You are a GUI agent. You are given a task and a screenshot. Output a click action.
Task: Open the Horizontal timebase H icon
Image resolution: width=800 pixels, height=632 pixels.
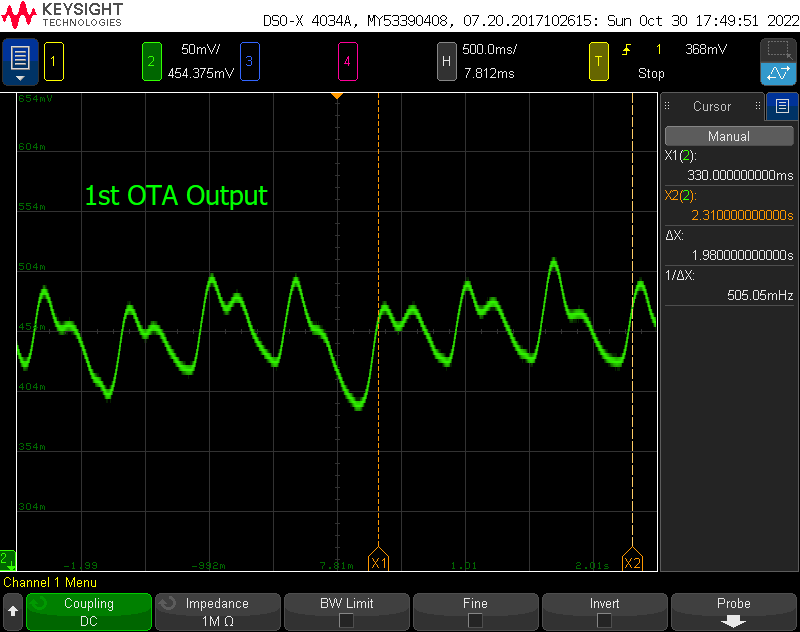(x=446, y=61)
